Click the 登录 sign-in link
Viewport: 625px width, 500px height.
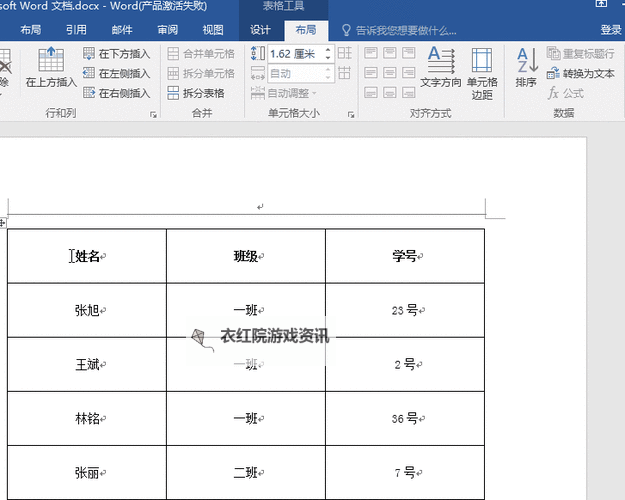[611, 30]
